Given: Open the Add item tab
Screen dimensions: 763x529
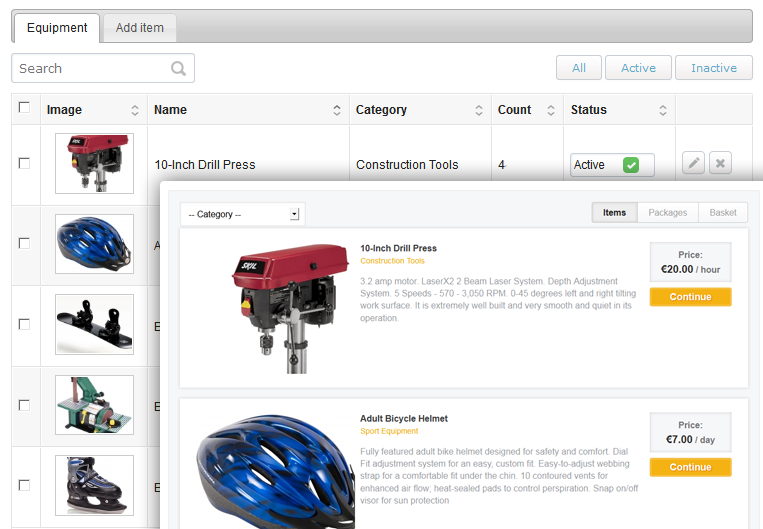Looking at the screenshot, I should (140, 28).
